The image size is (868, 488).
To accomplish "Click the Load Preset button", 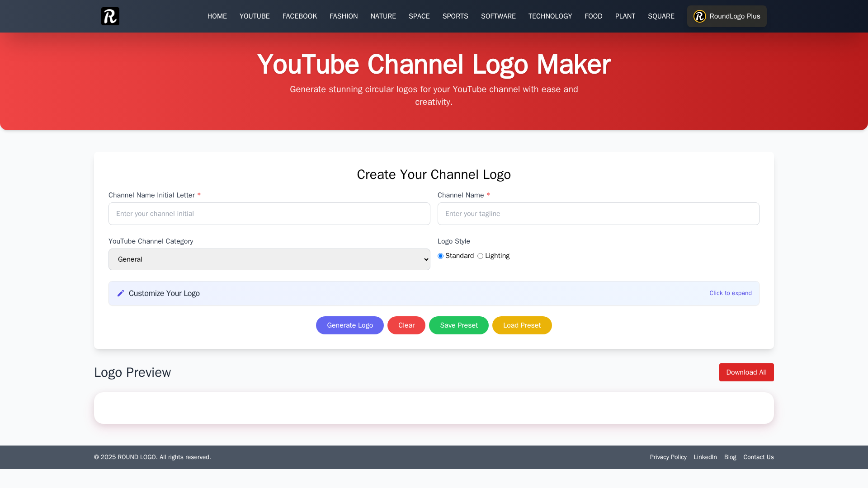I will pyautogui.click(x=522, y=325).
